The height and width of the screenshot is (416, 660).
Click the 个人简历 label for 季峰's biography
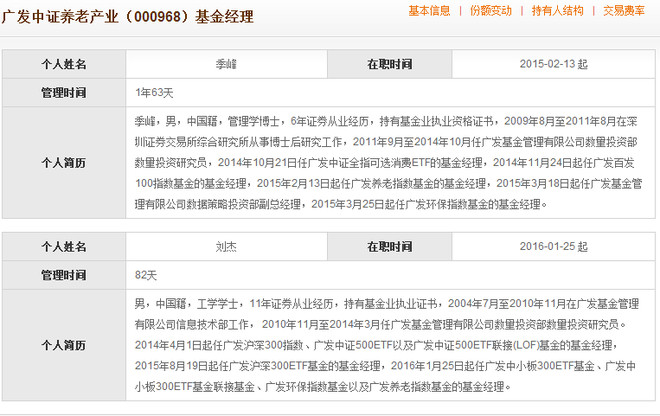click(64, 163)
